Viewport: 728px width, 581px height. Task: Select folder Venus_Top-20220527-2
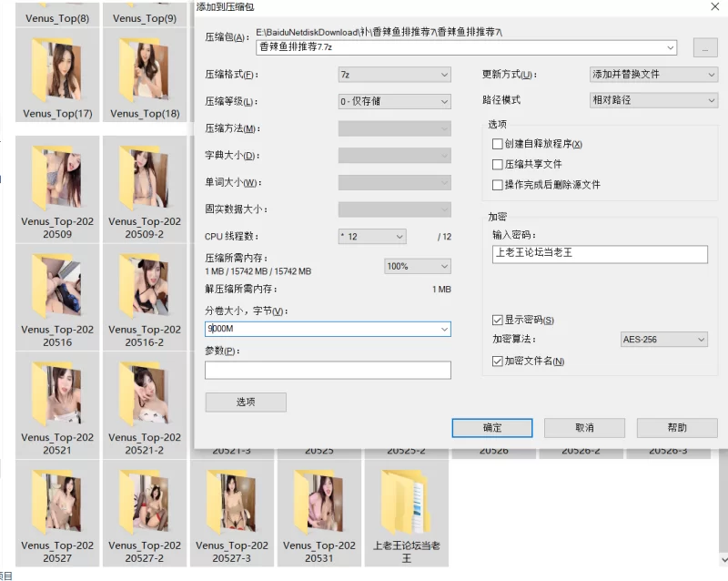click(x=145, y=513)
